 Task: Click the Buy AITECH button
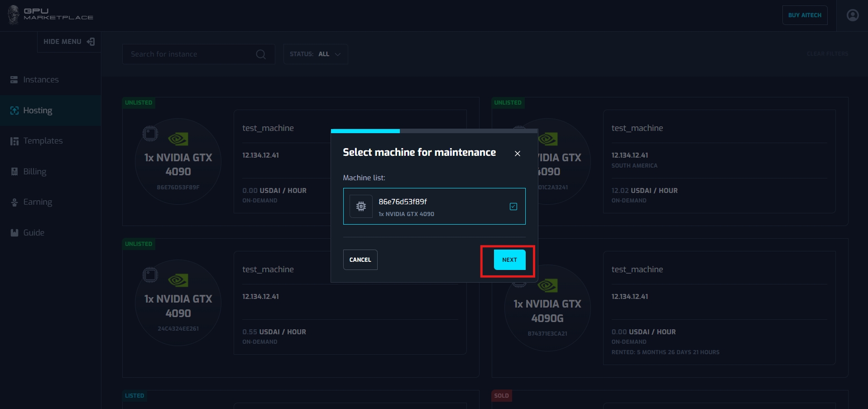coord(804,15)
